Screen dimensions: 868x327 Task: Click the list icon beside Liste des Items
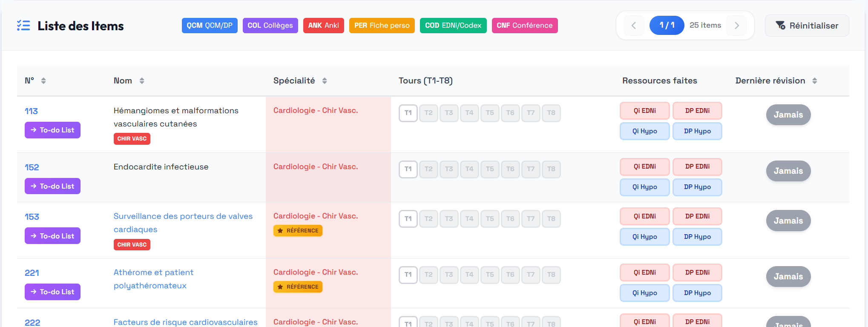click(x=23, y=26)
